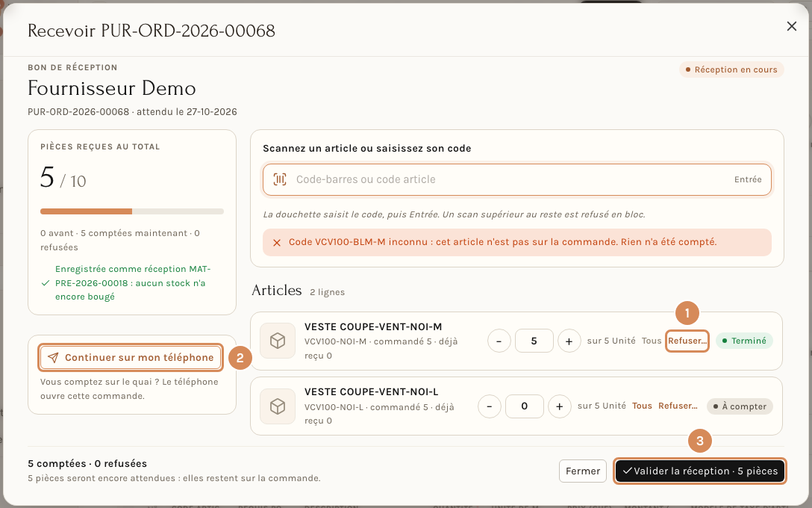Image resolution: width=812 pixels, height=508 pixels.
Task: Click the Fermer button
Action: coord(583,471)
